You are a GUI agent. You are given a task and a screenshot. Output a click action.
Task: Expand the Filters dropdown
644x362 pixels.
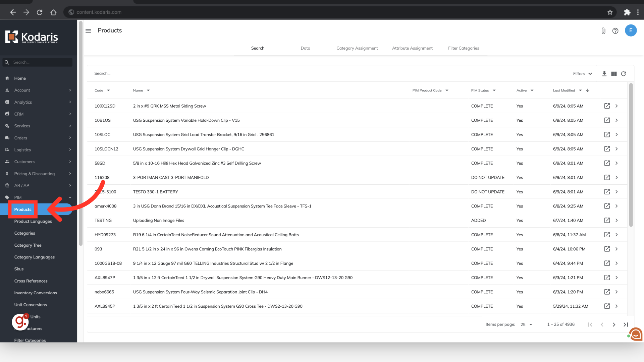[x=582, y=74]
